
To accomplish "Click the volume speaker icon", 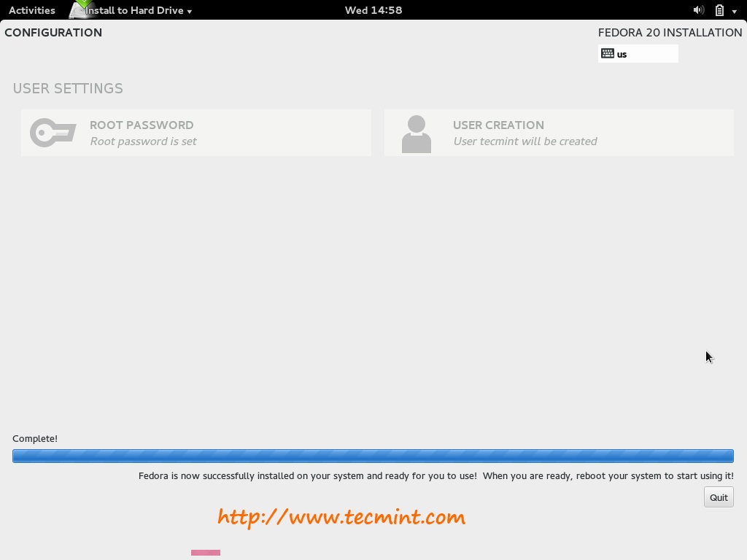I will (698, 10).
